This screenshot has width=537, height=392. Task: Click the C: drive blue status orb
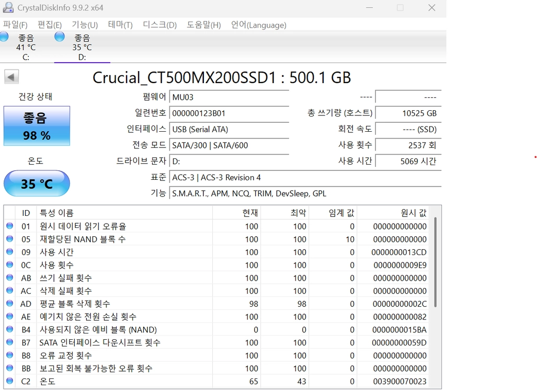[4, 37]
